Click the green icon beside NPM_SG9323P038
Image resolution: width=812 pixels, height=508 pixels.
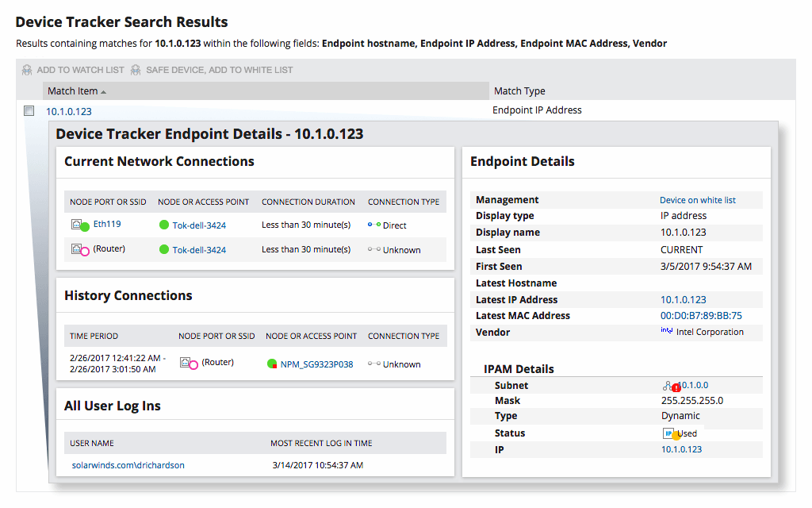[x=273, y=364]
